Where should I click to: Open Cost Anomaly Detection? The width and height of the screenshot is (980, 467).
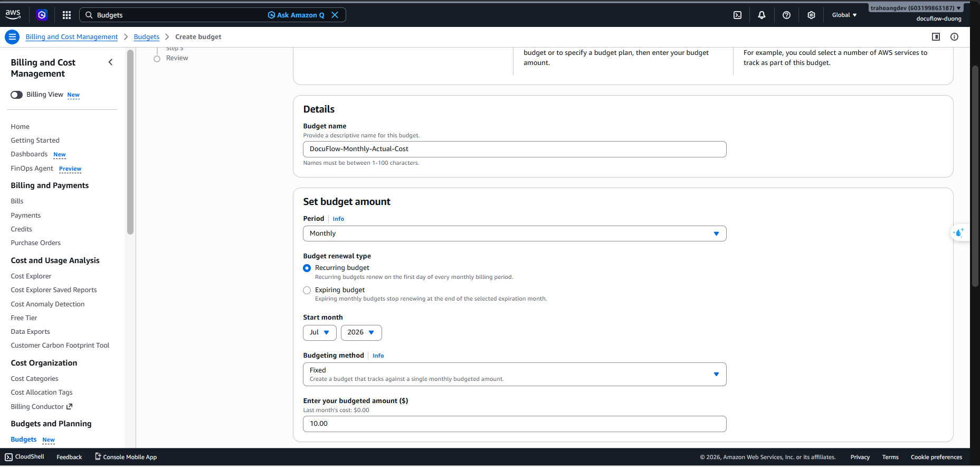pyautogui.click(x=47, y=304)
